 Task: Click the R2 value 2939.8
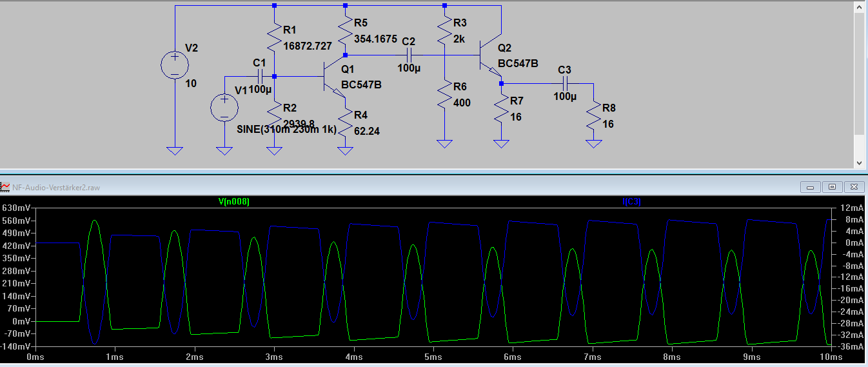coord(299,124)
